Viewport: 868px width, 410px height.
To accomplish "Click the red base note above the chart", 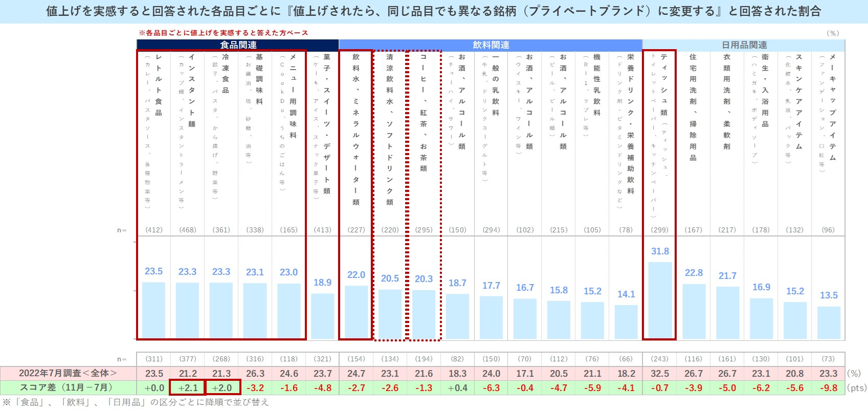I will [x=224, y=33].
